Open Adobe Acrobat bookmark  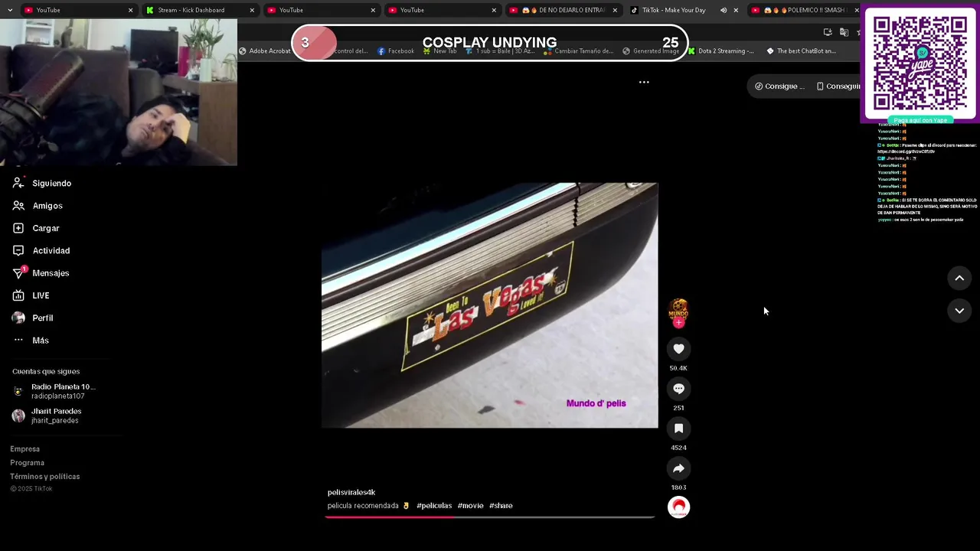(x=265, y=51)
